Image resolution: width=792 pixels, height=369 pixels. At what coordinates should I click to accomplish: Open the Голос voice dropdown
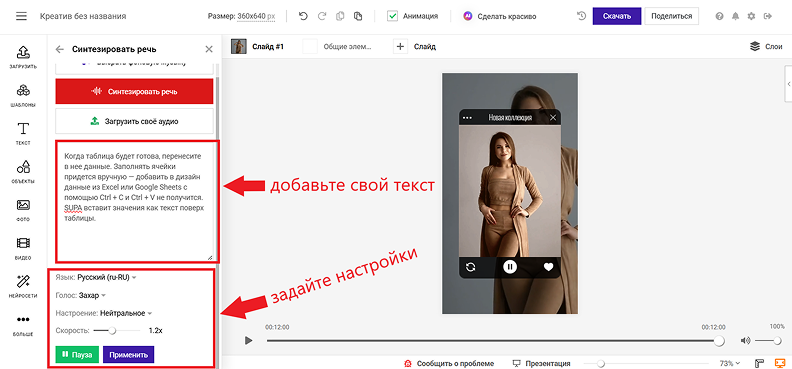(x=92, y=295)
